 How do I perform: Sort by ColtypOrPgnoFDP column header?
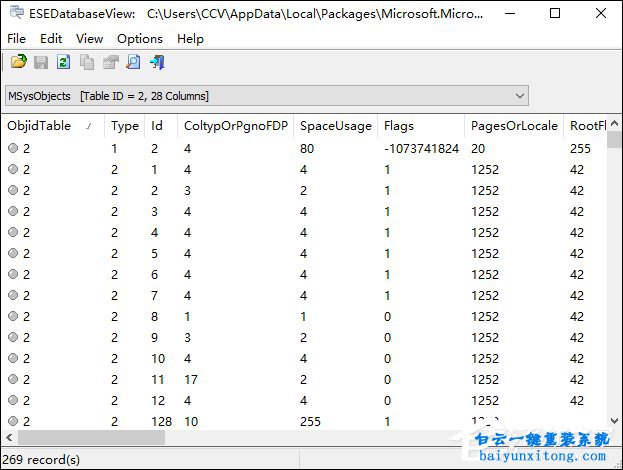pyautogui.click(x=234, y=126)
